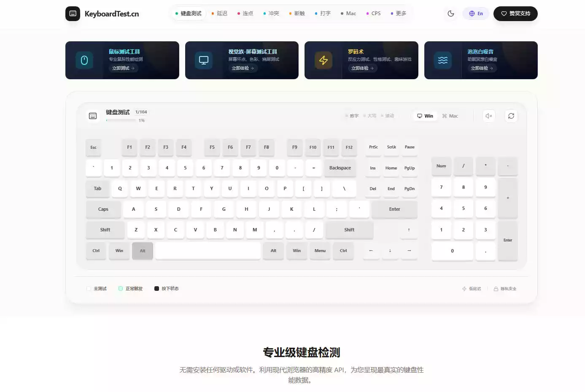Image resolution: width=585 pixels, height=392 pixels.
Task: Click the main Enter key
Action: (x=394, y=209)
